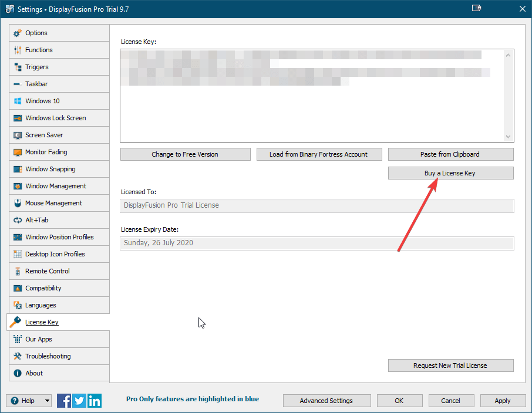Click the Our Apps dots icon
The image size is (532, 413).
click(18, 339)
